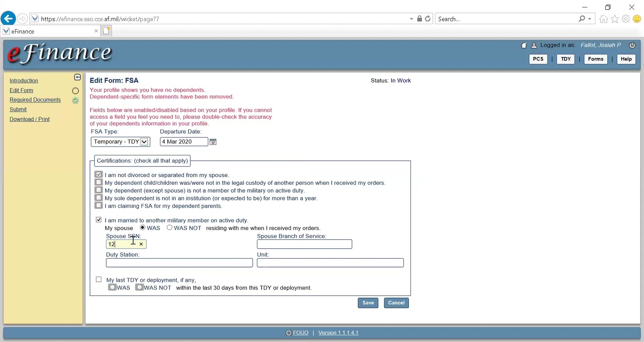Open the PCS menu

[x=538, y=59]
